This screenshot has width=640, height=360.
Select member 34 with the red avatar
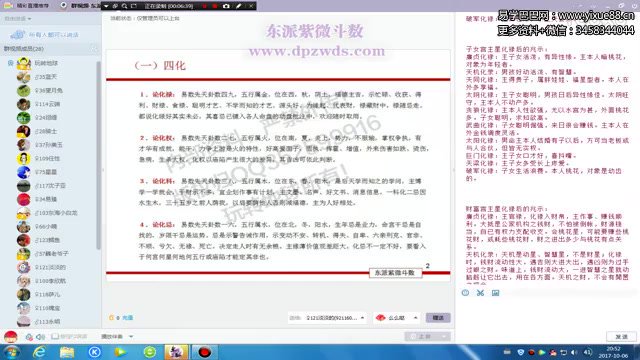point(49,199)
